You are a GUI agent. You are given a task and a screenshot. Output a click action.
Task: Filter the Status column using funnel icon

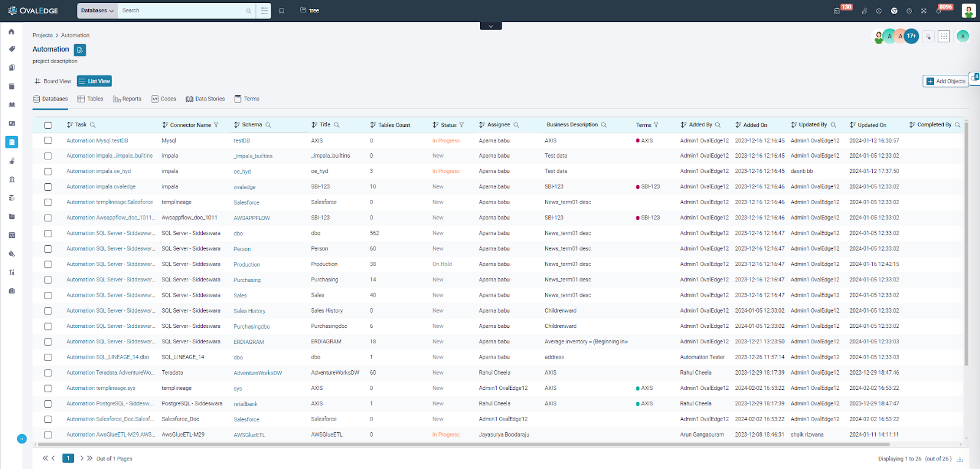pos(462,125)
